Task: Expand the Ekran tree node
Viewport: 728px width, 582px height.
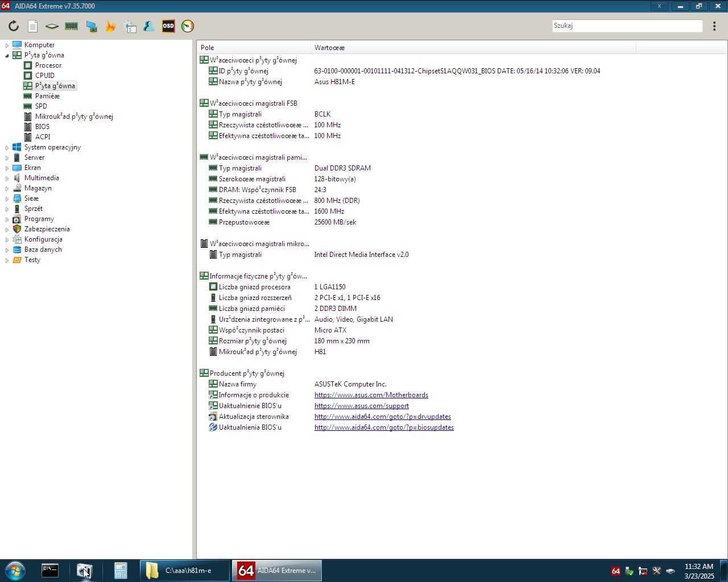Action: [x=7, y=168]
